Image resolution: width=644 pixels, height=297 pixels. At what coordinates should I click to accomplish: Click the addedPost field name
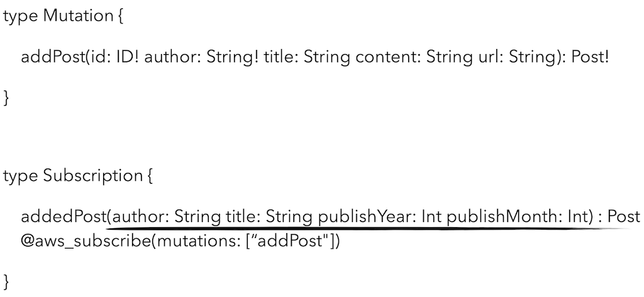pyautogui.click(x=63, y=217)
